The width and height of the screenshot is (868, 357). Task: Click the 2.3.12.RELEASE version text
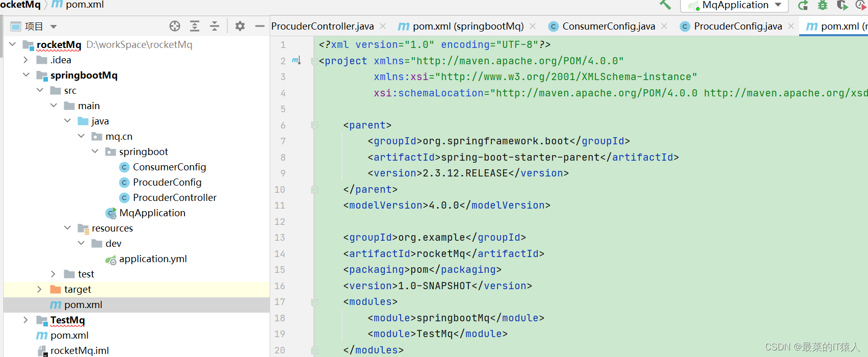(465, 173)
